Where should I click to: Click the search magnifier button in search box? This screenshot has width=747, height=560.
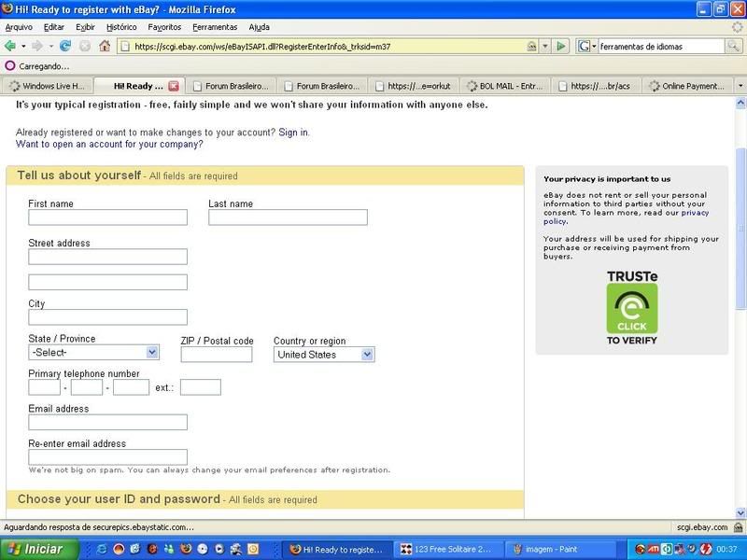coord(733,46)
